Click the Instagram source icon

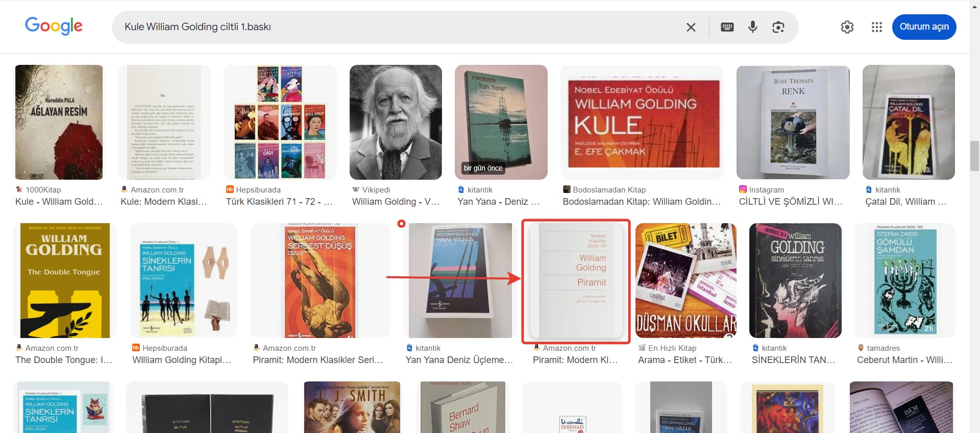(x=743, y=189)
